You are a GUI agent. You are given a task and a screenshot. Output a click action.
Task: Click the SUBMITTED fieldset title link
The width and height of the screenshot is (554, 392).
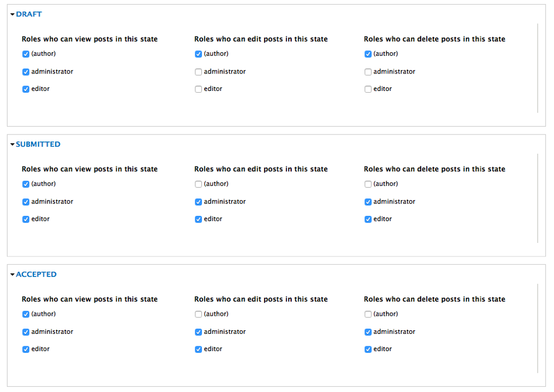[x=38, y=144]
